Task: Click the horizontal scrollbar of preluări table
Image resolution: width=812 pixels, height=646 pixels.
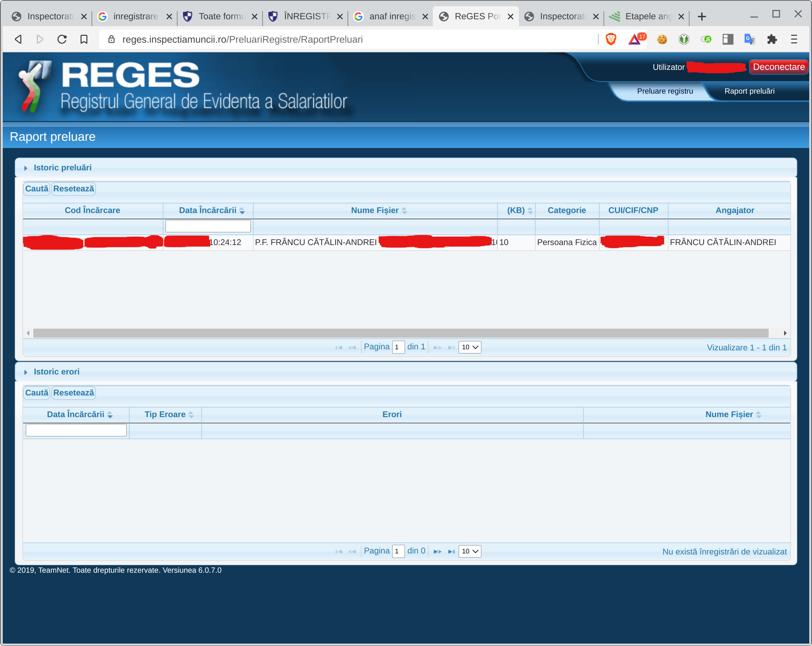Action: pos(400,333)
